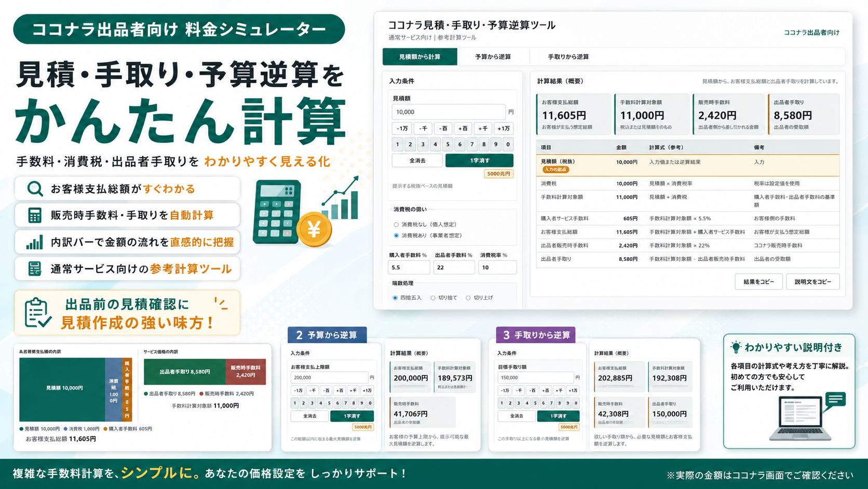Image resolution: width=868 pixels, height=489 pixels.
Task: Click the -1万 adjustment button in the main tool
Action: point(402,128)
